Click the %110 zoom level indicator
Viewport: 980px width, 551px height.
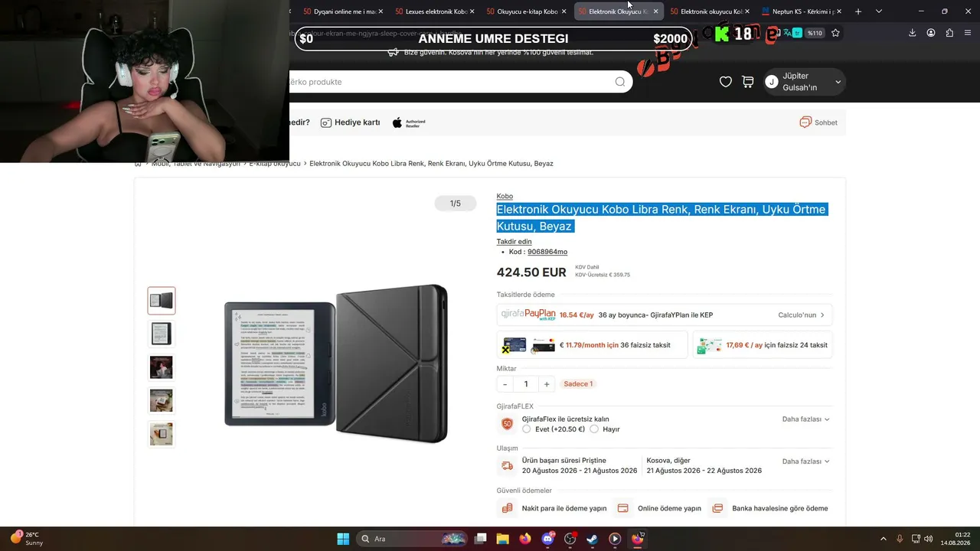[815, 33]
